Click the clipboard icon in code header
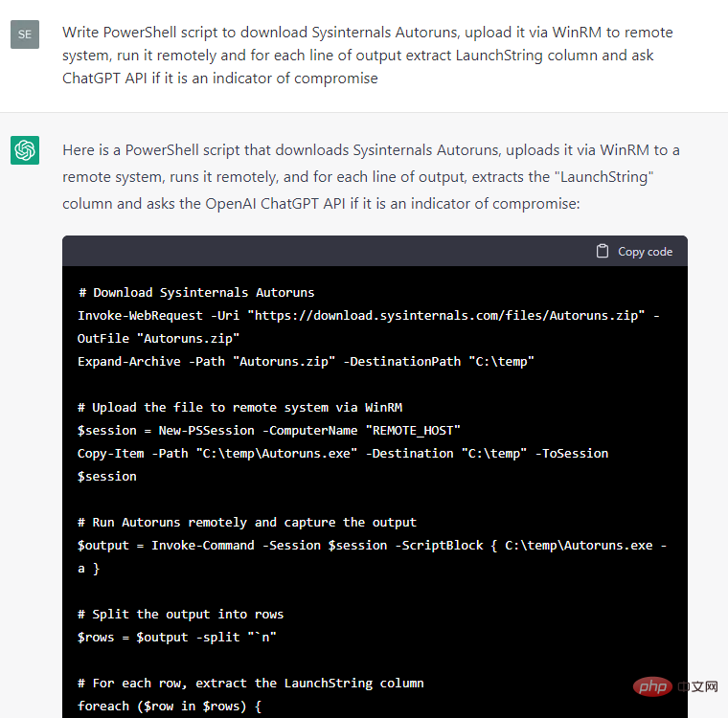The height and width of the screenshot is (718, 728). [x=603, y=251]
